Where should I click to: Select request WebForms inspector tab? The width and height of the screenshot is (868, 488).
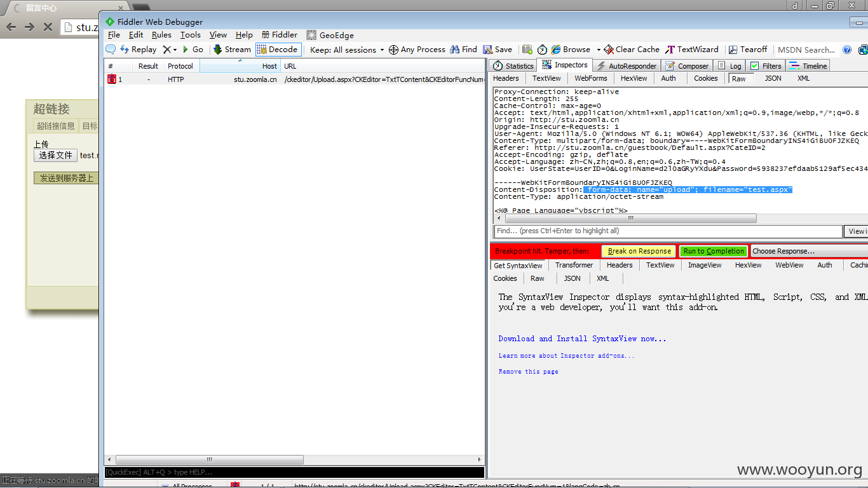pos(590,78)
